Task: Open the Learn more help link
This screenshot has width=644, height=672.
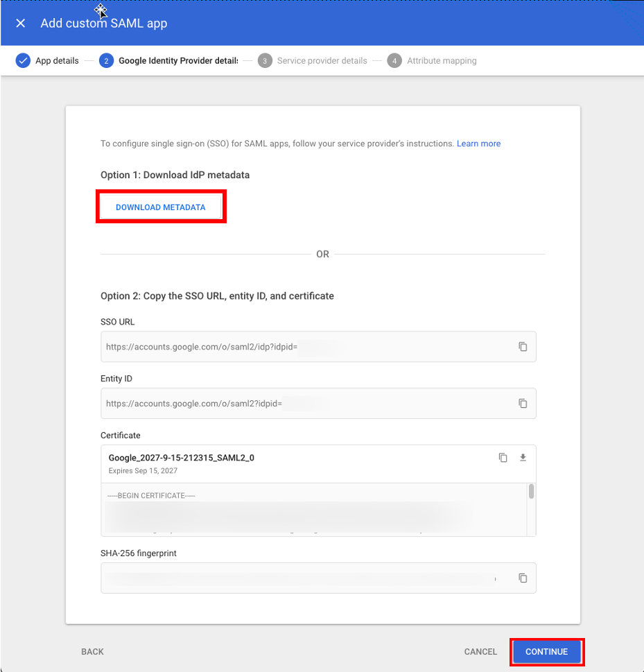Action: [x=478, y=144]
